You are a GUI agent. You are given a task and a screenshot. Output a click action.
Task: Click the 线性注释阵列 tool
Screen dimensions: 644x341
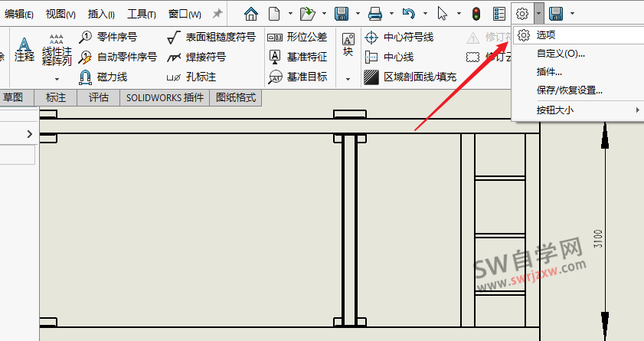click(x=57, y=50)
